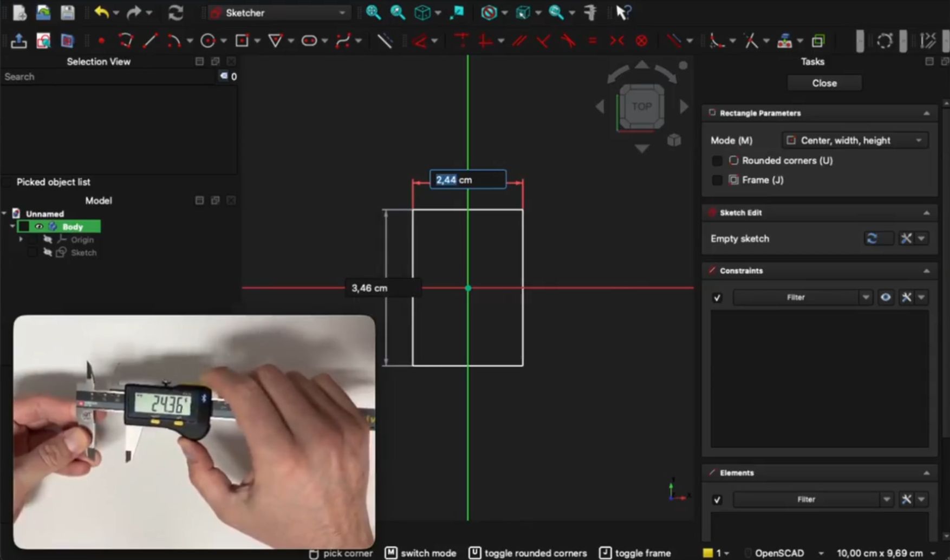Enable the Frame (J) checkbox

[x=717, y=180]
